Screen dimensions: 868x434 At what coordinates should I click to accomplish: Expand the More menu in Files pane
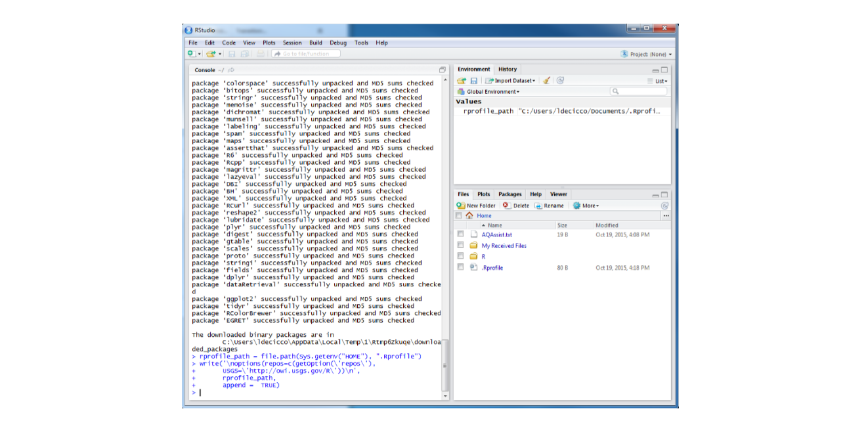click(x=584, y=205)
